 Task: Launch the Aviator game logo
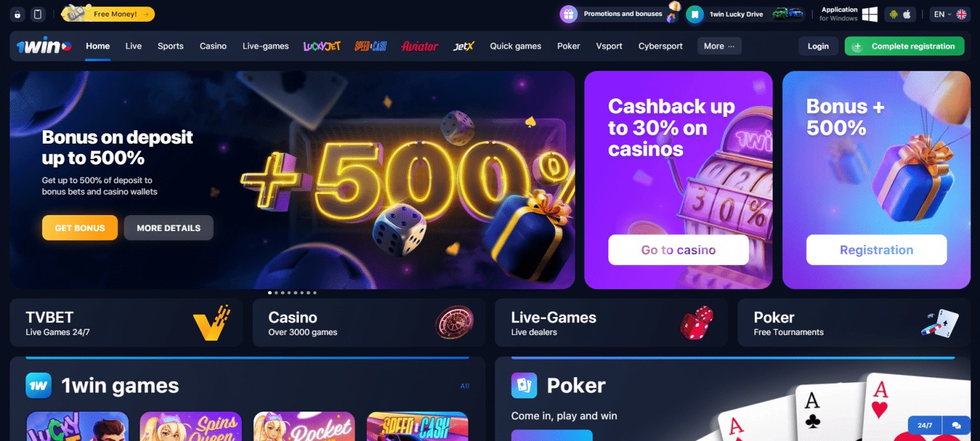point(420,46)
